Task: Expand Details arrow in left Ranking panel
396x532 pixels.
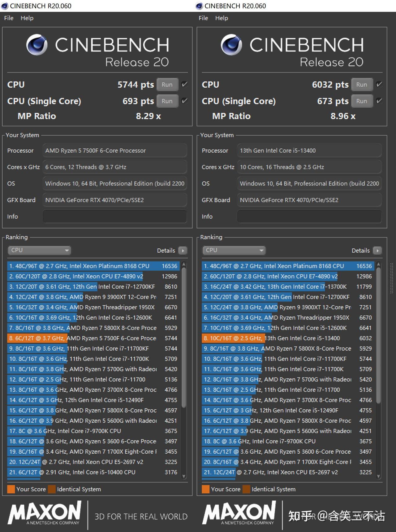Action: [183, 251]
